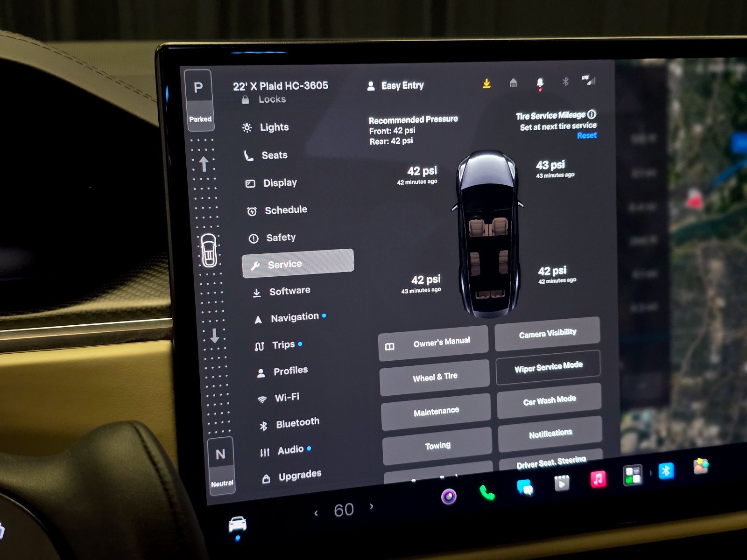Viewport: 747px width, 560px height.
Task: Tap the vehicle name 22' X Plaid HC-3605
Action: [281, 86]
